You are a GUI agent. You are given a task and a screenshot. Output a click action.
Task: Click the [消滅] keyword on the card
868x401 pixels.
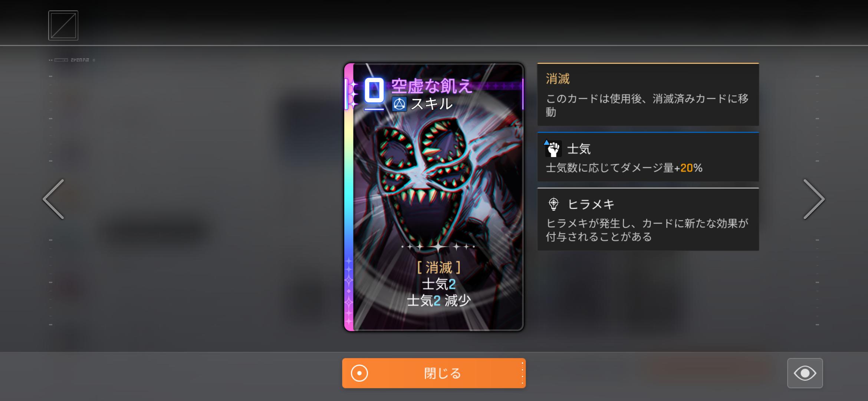click(439, 267)
